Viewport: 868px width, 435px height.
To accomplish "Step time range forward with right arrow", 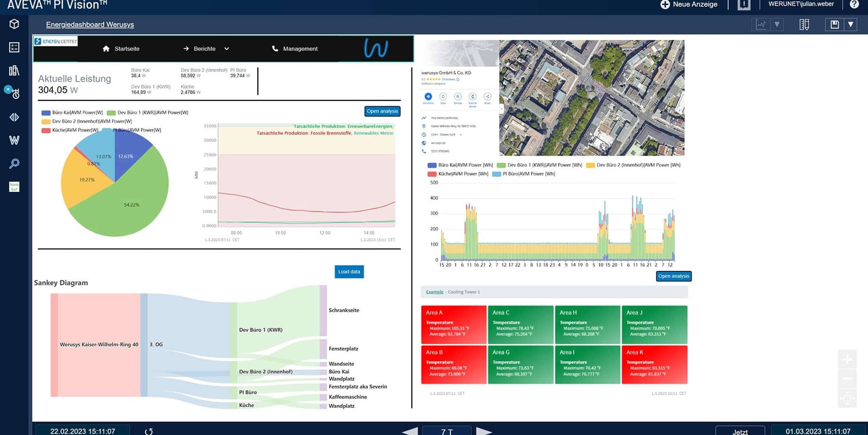I will (484, 431).
